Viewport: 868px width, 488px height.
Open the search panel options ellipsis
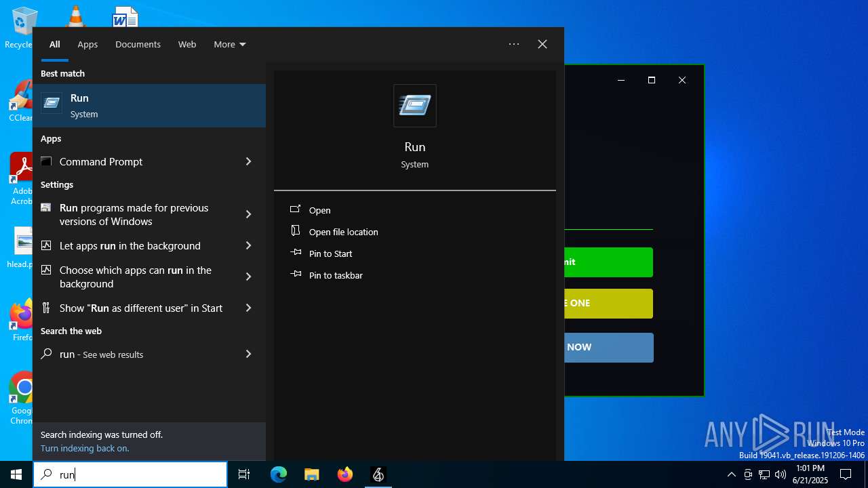click(x=514, y=44)
